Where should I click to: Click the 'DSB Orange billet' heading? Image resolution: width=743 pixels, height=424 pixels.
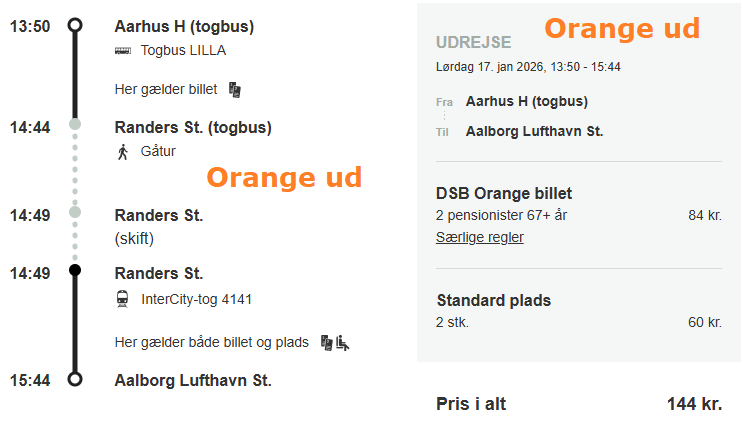click(504, 193)
